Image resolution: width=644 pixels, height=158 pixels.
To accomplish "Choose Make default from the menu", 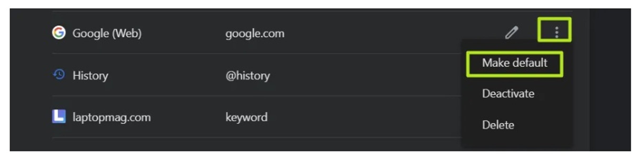I will point(514,63).
